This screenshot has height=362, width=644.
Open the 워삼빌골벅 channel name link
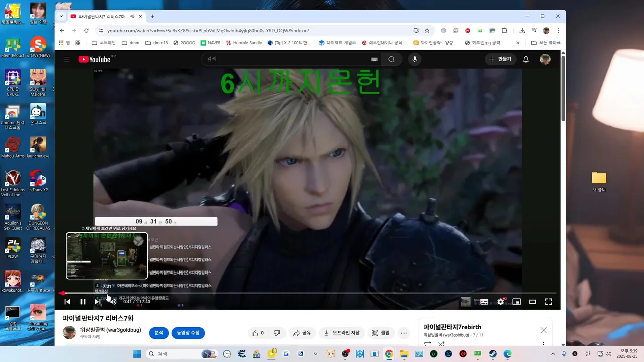pos(111,330)
